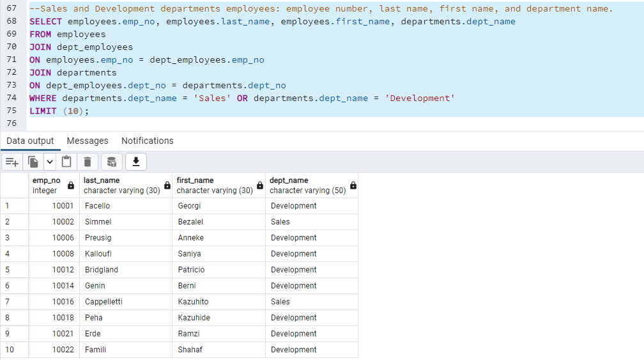Click the cell containing 10001

pyautogui.click(x=54, y=206)
